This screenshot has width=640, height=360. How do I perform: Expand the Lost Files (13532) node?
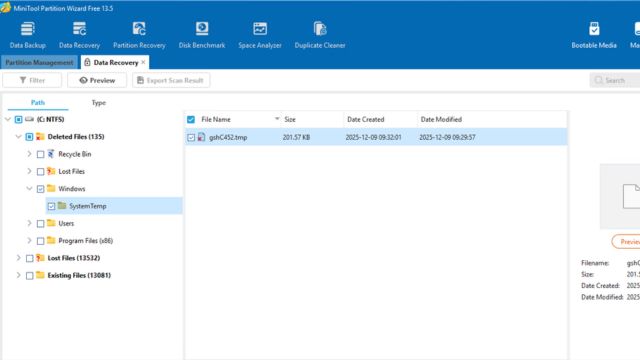(x=18, y=258)
